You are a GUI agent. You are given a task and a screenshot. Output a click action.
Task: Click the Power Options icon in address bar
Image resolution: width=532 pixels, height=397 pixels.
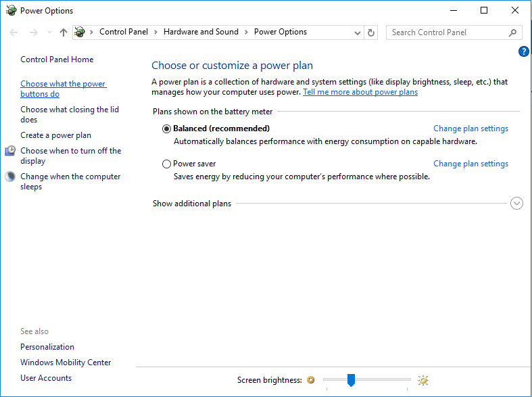[80, 32]
